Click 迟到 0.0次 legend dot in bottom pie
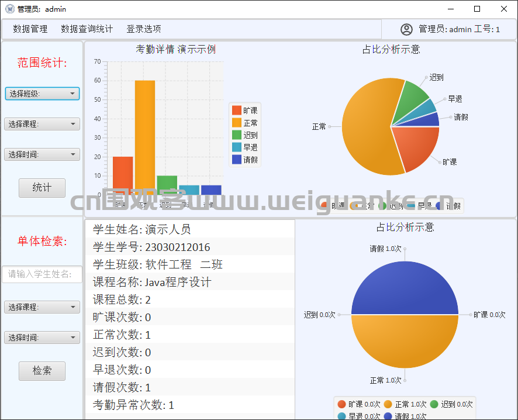This screenshot has height=420, width=518. (434, 404)
